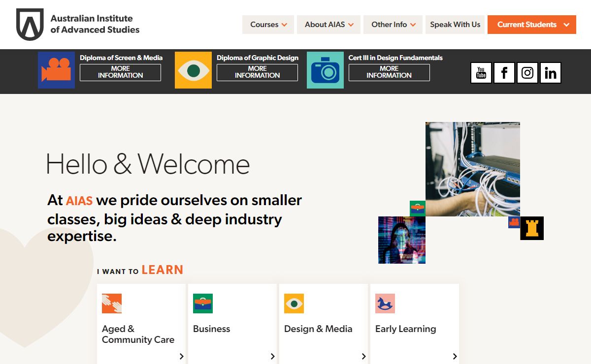Expand the About AIAS dropdown menu
Viewport: 591px width, 364px height.
328,25
